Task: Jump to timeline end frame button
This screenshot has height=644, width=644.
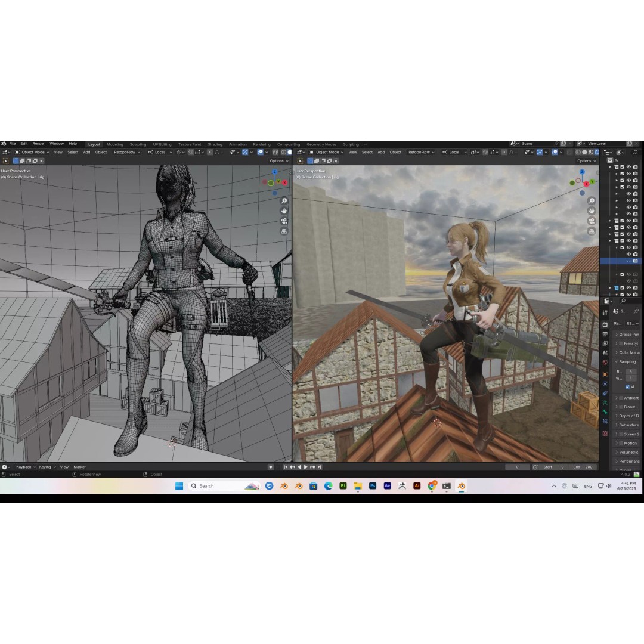Action: (320, 467)
